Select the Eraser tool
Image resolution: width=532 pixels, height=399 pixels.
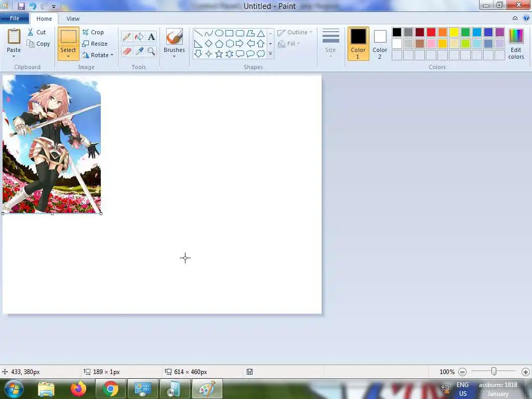(127, 51)
